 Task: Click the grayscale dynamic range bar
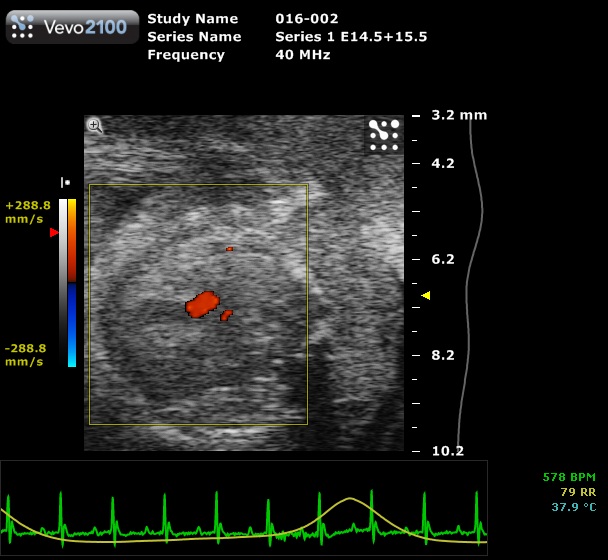click(x=63, y=283)
